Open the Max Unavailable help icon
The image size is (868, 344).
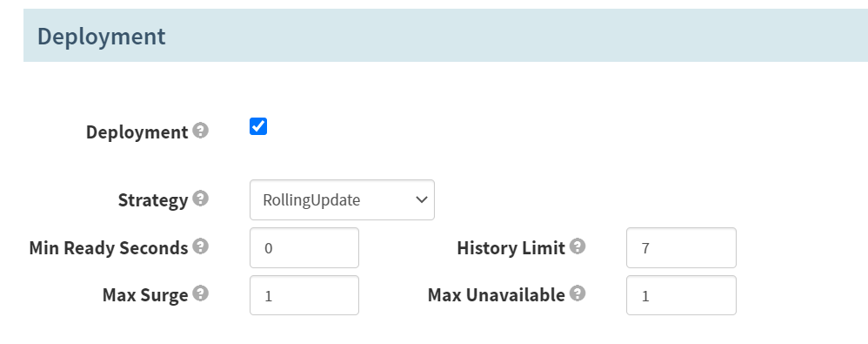[x=578, y=293]
